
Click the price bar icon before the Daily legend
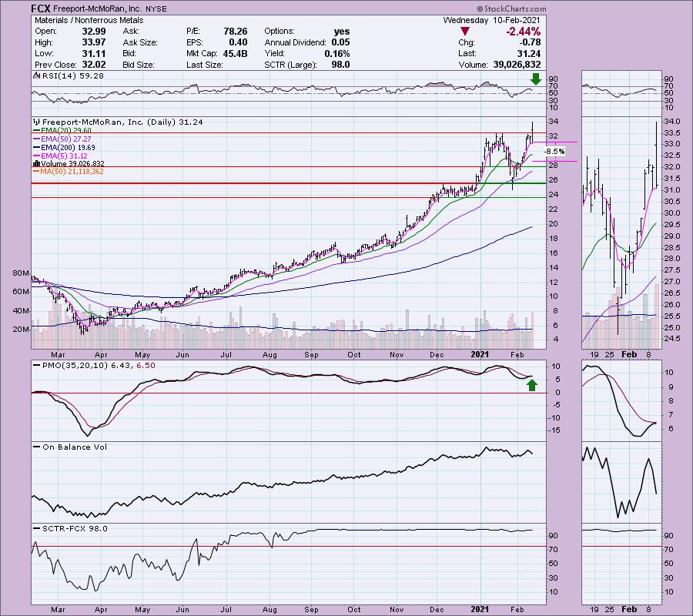click(37, 122)
